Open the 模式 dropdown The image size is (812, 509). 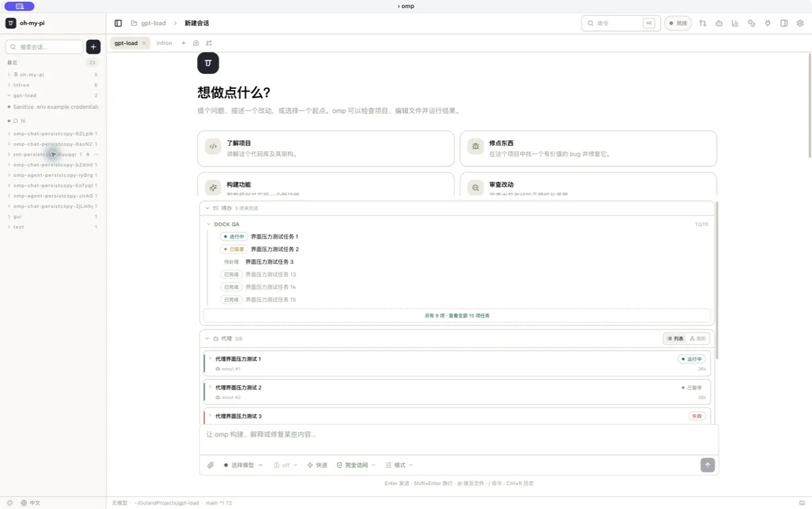(x=399, y=465)
